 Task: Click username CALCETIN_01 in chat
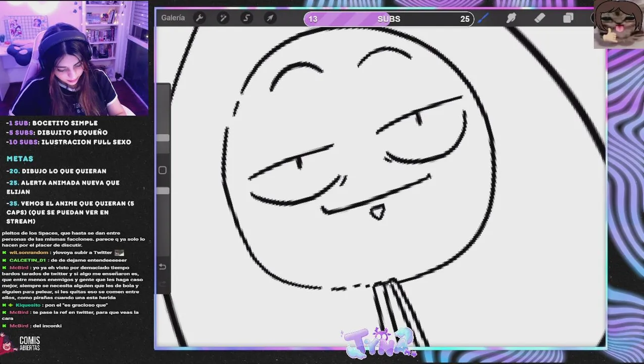point(27,260)
